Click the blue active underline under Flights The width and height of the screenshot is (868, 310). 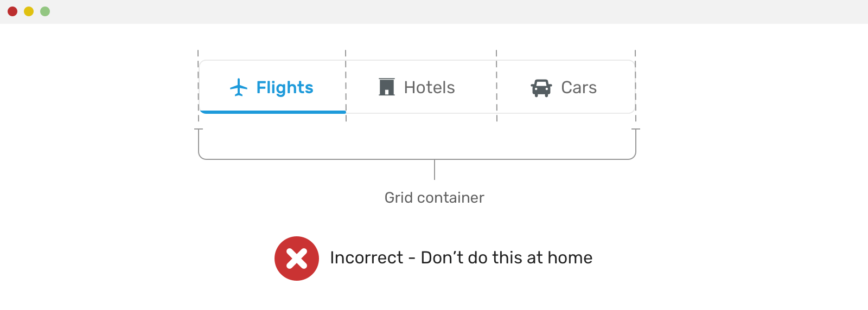pos(273,112)
